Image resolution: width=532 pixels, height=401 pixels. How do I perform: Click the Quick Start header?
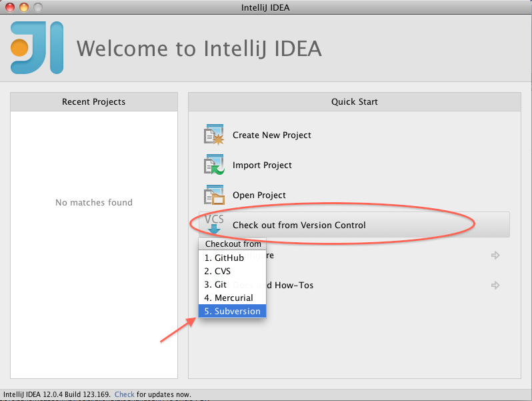pyautogui.click(x=355, y=102)
